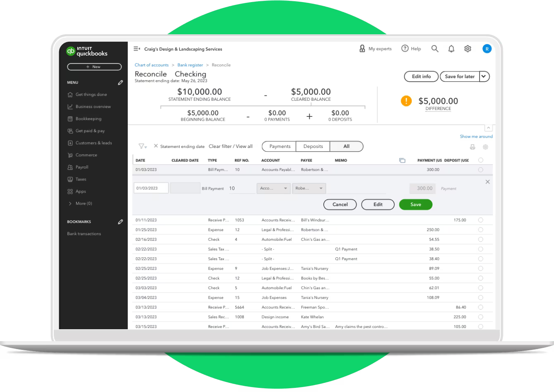554x392 pixels.
Task: Open the Account dropdown in the edit row
Action: 273,188
